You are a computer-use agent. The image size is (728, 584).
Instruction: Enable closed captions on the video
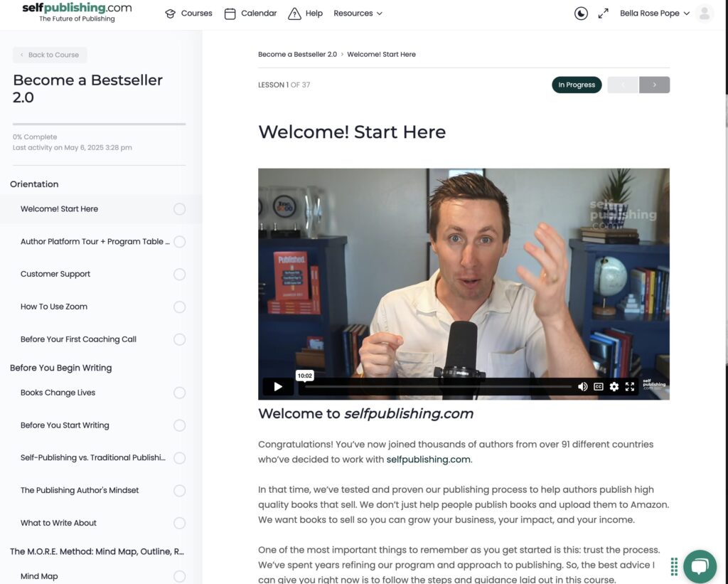point(599,386)
